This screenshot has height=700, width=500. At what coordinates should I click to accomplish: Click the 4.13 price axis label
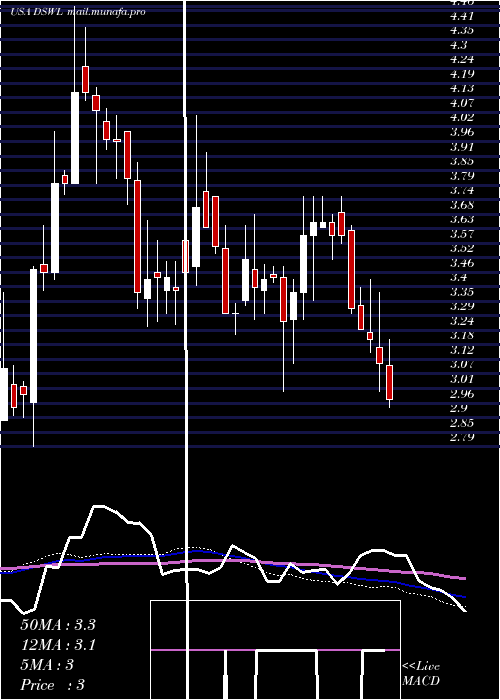tap(462, 89)
